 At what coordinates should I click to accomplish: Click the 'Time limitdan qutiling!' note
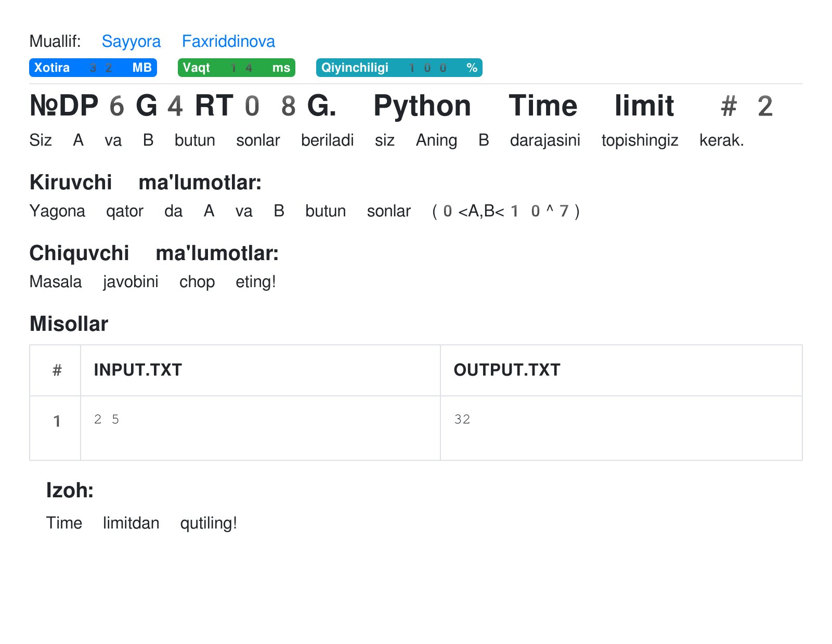click(141, 523)
